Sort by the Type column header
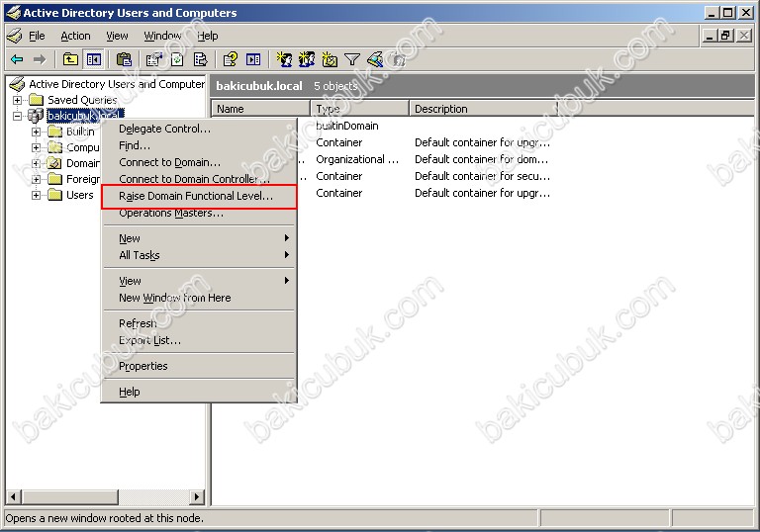The width and height of the screenshot is (760, 532). [359, 109]
